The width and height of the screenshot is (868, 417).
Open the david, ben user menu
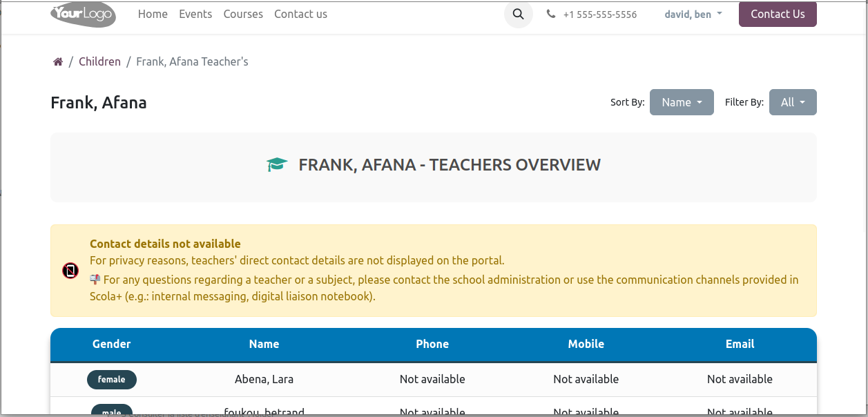(693, 14)
